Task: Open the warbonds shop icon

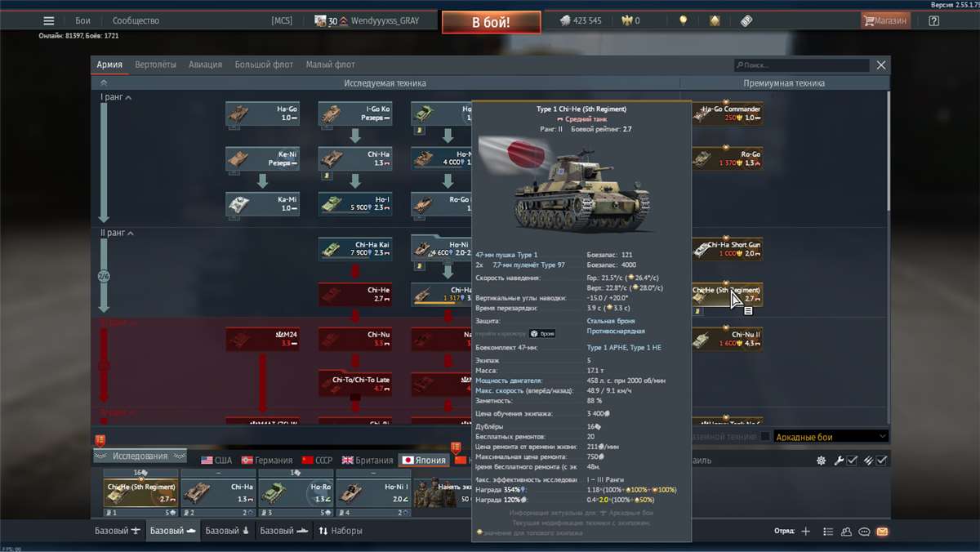Action: tap(715, 20)
